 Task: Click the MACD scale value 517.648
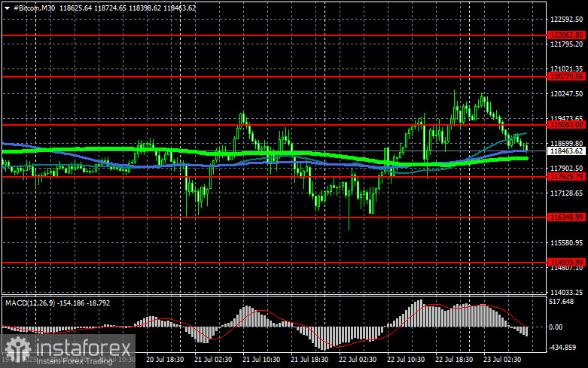click(x=562, y=302)
